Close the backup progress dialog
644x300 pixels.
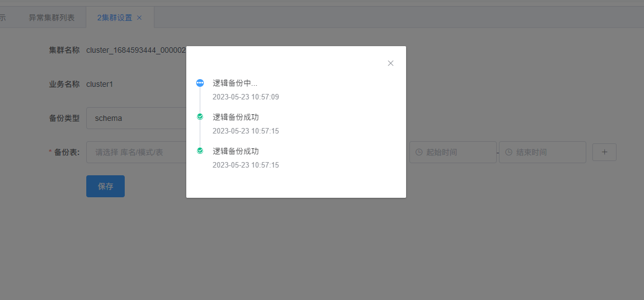click(391, 63)
